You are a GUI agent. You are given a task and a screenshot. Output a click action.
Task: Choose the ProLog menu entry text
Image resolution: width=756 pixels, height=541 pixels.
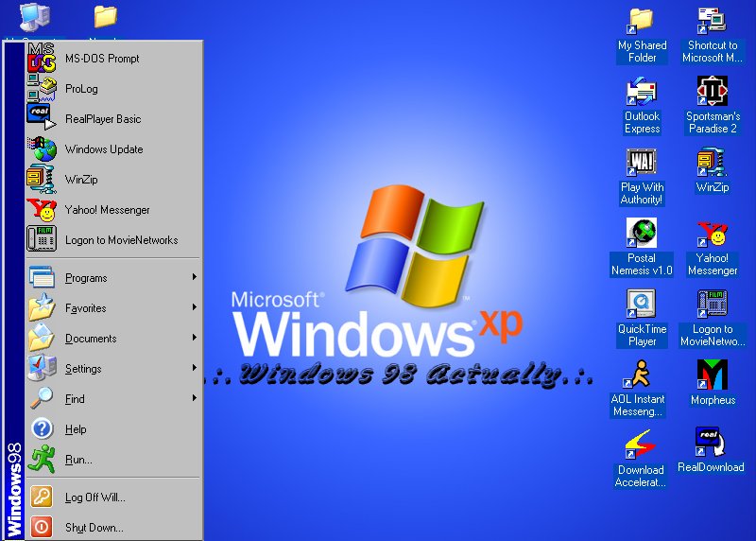coord(81,89)
